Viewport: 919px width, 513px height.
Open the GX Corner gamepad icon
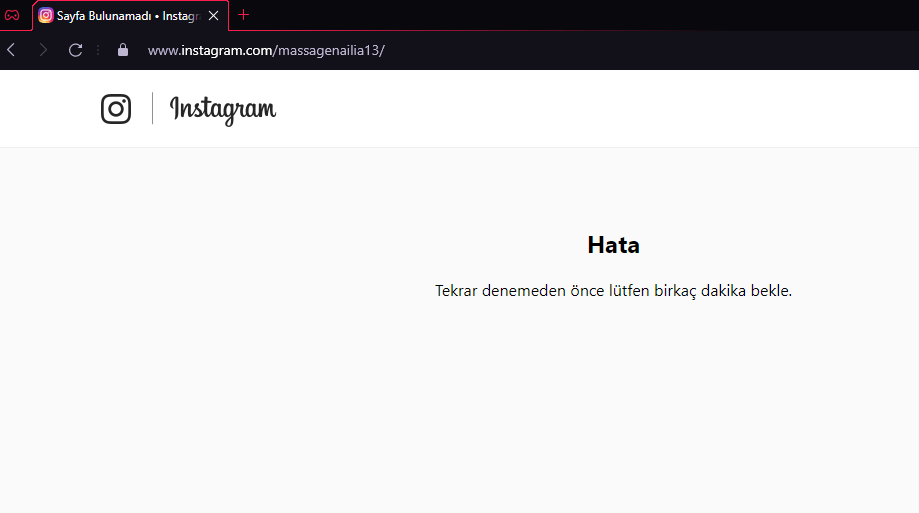click(x=12, y=16)
